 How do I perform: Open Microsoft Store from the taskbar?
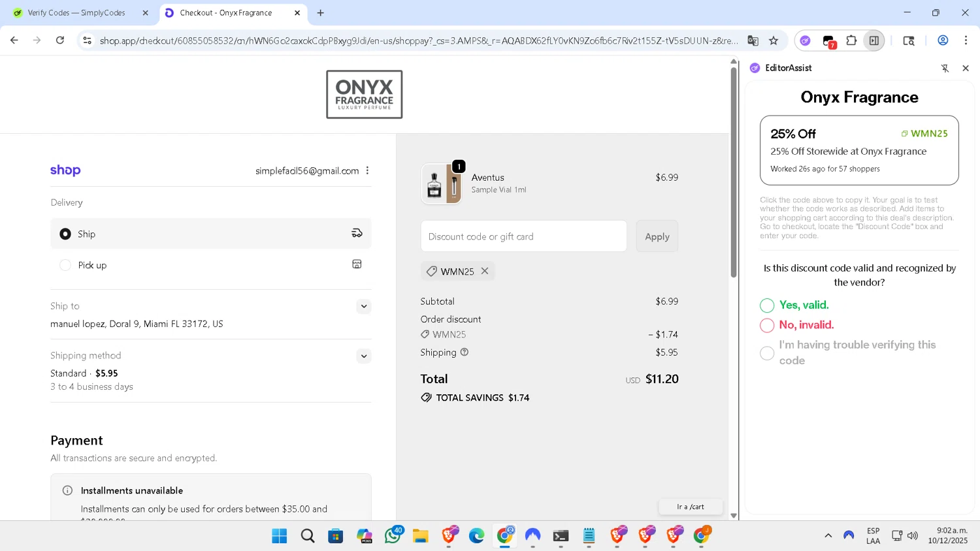(336, 536)
